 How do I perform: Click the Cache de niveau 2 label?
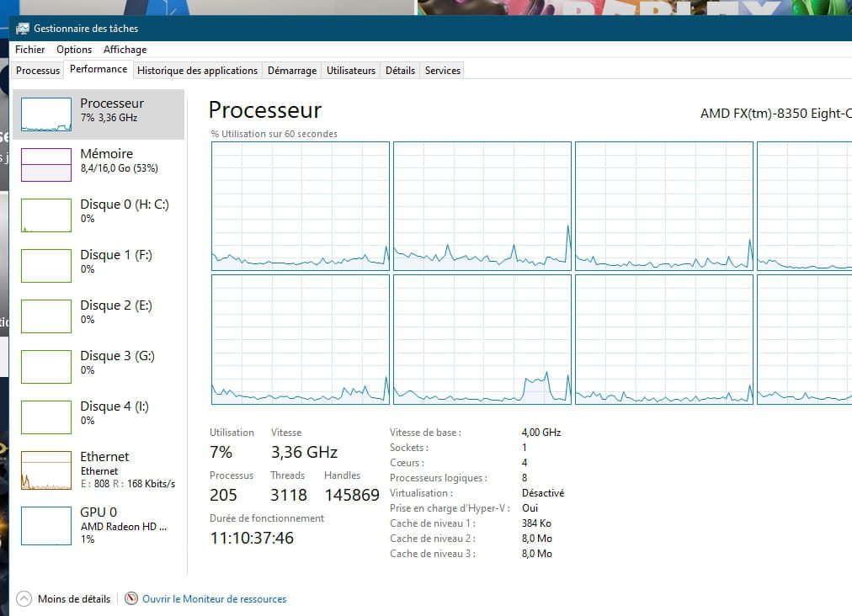pyautogui.click(x=433, y=539)
